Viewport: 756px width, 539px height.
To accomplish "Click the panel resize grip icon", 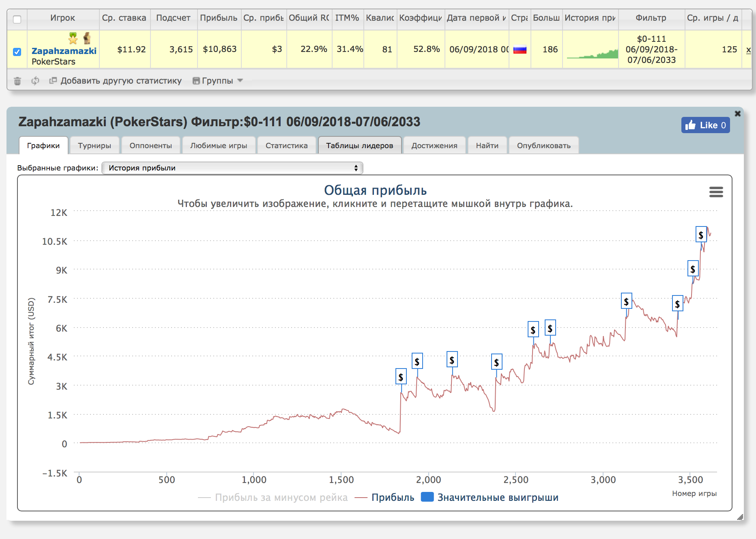I will 740,517.
